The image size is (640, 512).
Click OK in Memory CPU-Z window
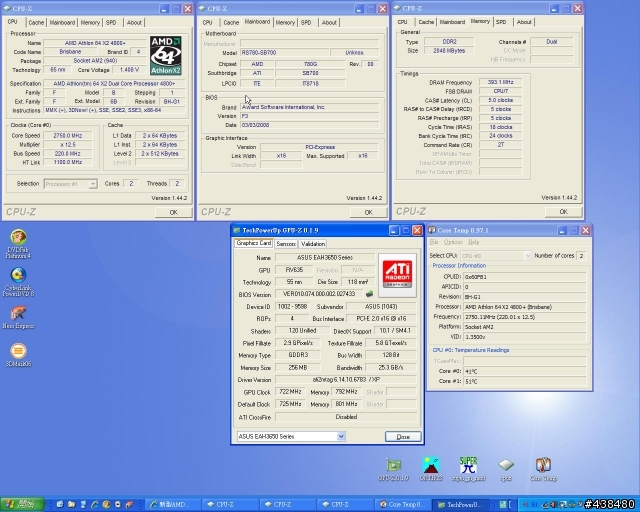coord(564,211)
